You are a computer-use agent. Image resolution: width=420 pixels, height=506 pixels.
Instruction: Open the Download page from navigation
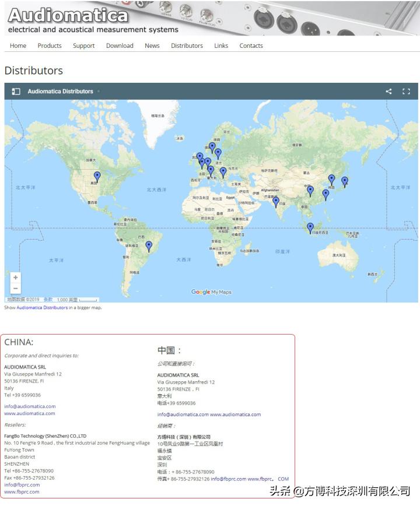pyautogui.click(x=120, y=45)
